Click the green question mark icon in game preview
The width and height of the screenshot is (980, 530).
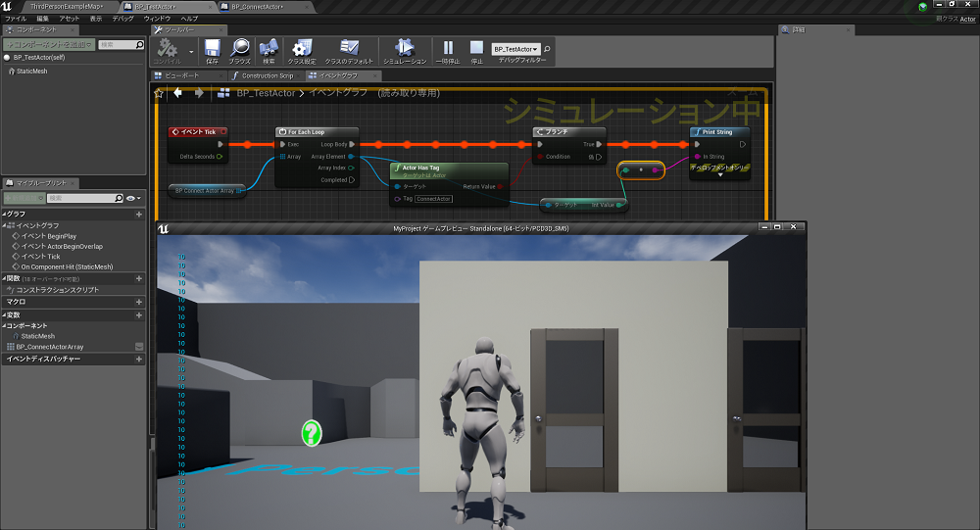[312, 432]
